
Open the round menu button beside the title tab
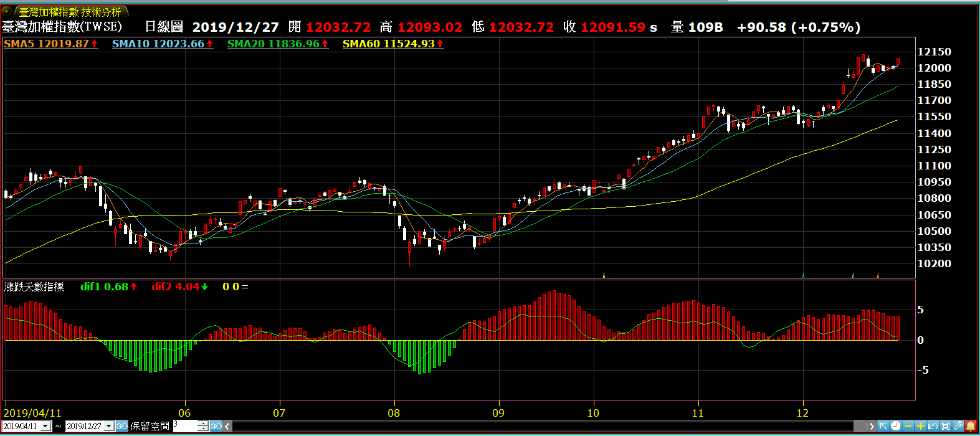click(x=7, y=11)
